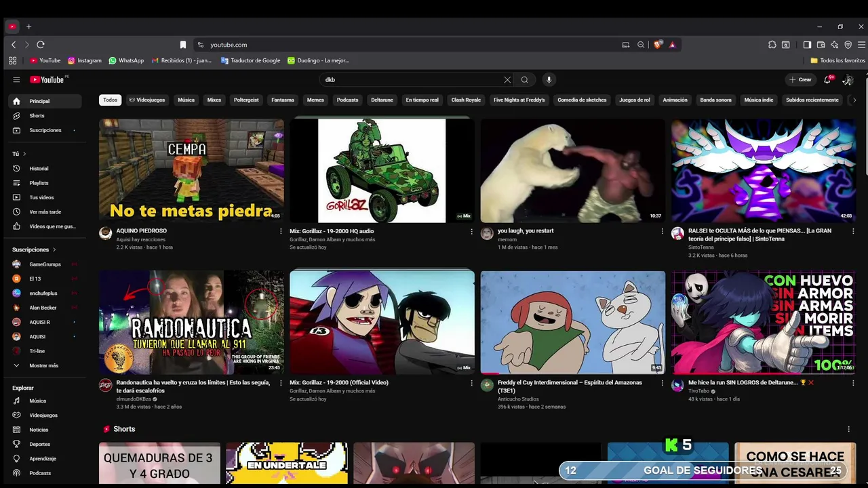Start voice search with the microphone icon
Screen dimensions: 868x488
[x=549, y=80]
